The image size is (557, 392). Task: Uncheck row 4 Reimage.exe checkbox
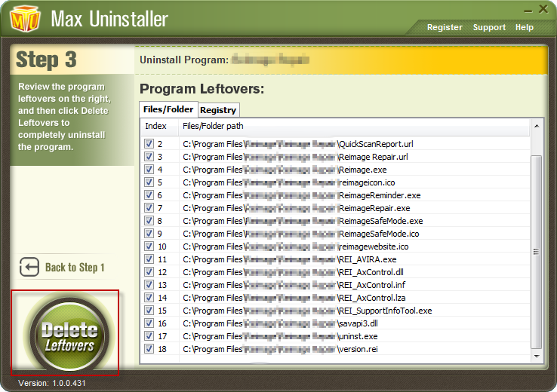(149, 169)
